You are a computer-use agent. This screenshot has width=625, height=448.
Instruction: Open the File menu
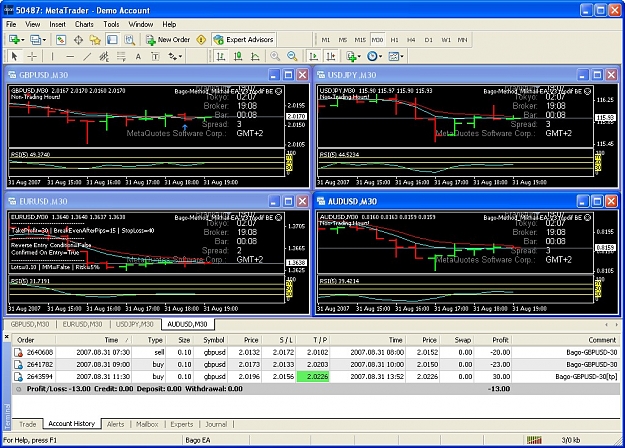[11, 24]
